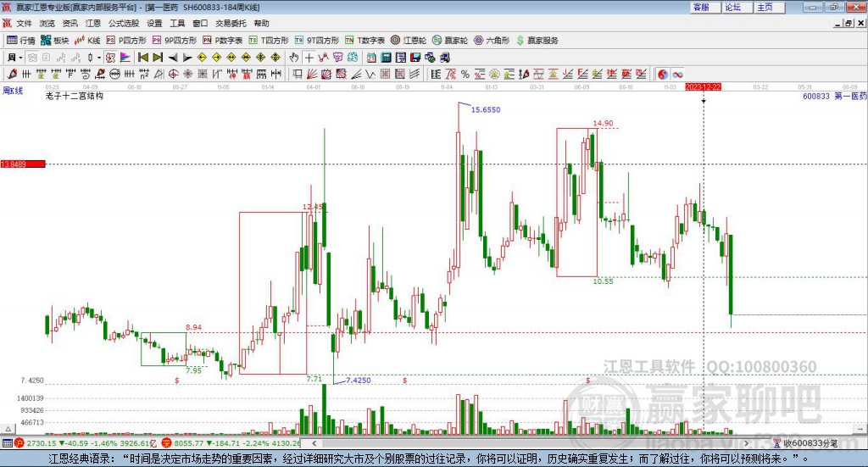Toggle the pink flag chart icon
This screenshot has height=467, width=868.
click(x=125, y=58)
